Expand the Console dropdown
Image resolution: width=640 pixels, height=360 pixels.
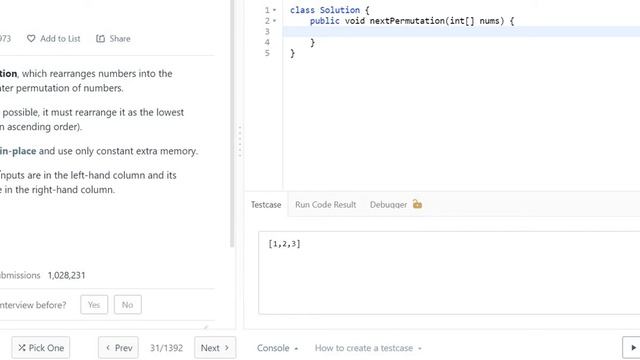pos(278,348)
